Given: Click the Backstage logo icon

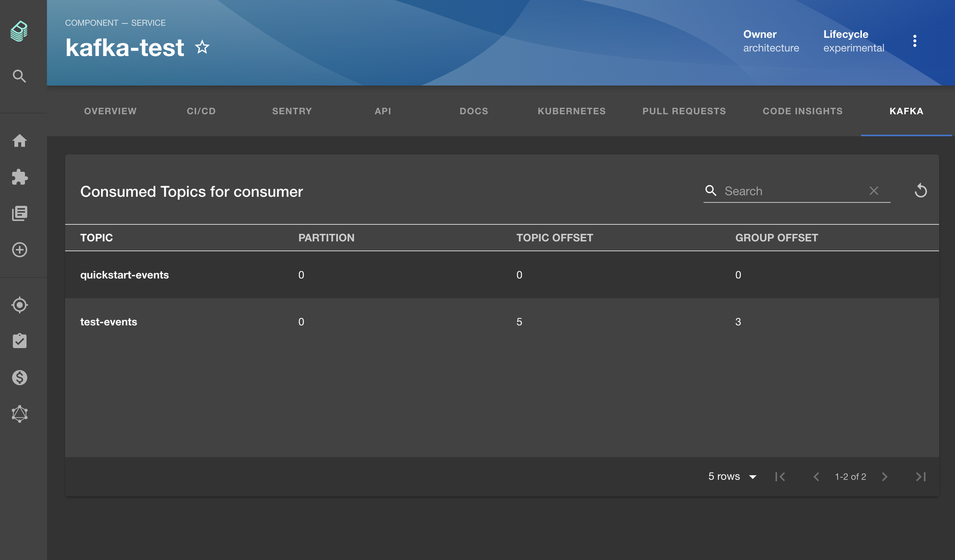Looking at the screenshot, I should 19,31.
